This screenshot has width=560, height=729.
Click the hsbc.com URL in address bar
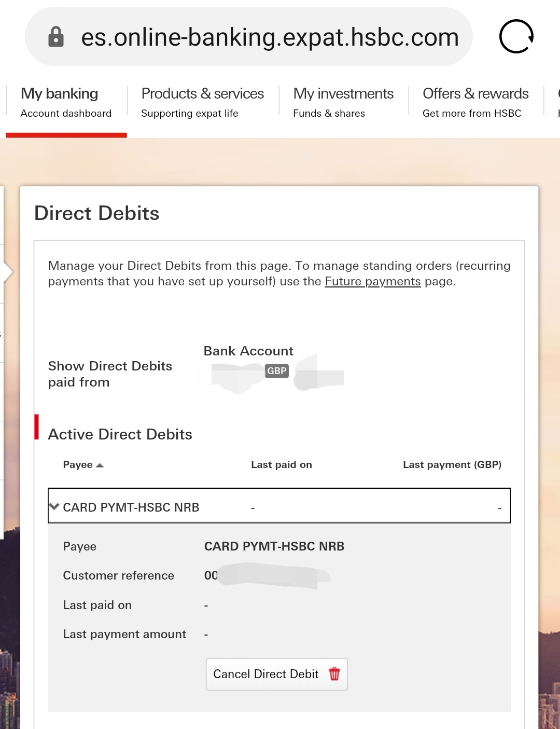(270, 37)
